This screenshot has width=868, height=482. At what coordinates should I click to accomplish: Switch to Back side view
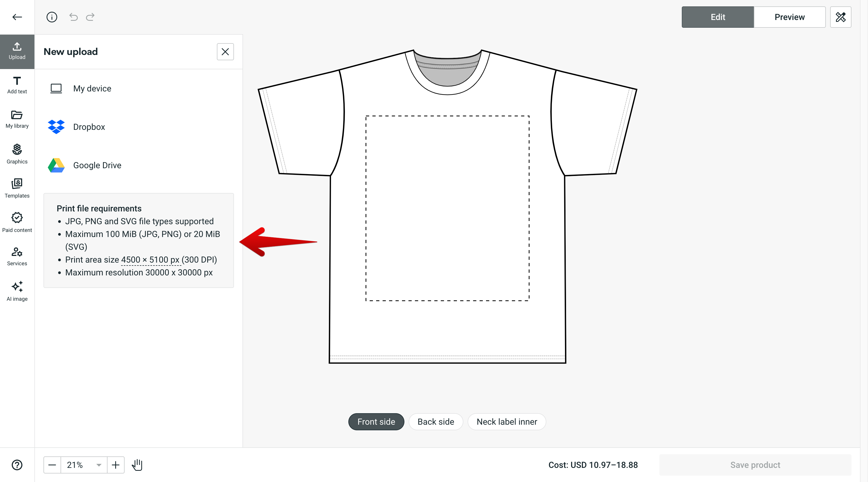[436, 421]
